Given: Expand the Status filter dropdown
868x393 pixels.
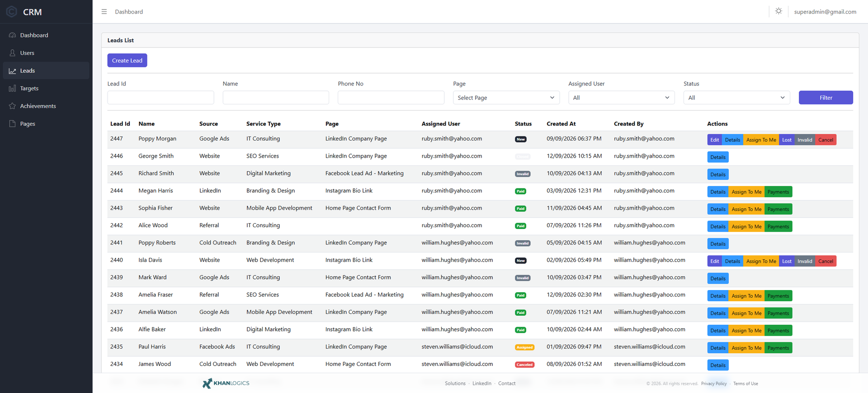Looking at the screenshot, I should click(737, 98).
